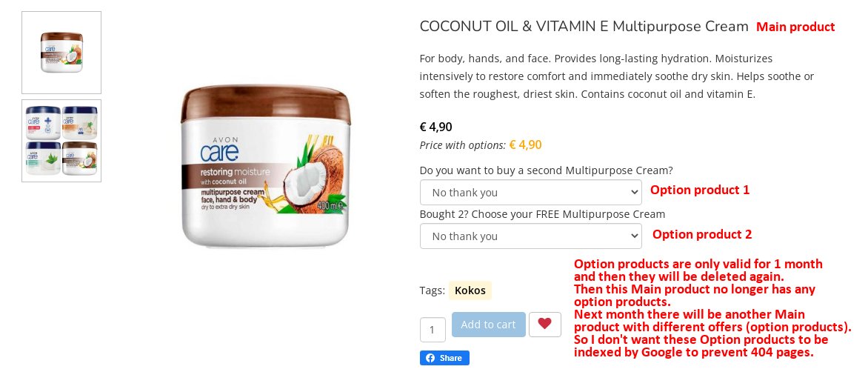Expand the 'Choose your FREE Multipurpose Cream' dropdown
Viewport: 868px width, 372px height.
pos(530,236)
